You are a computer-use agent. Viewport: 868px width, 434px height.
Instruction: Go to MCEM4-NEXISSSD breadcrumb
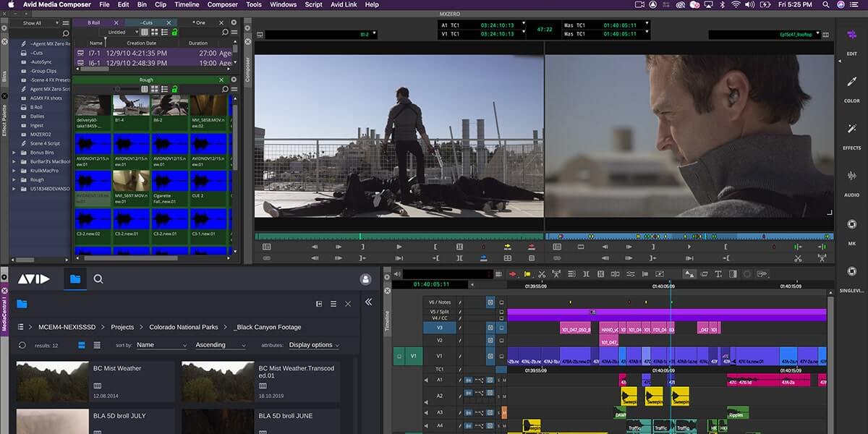click(67, 327)
